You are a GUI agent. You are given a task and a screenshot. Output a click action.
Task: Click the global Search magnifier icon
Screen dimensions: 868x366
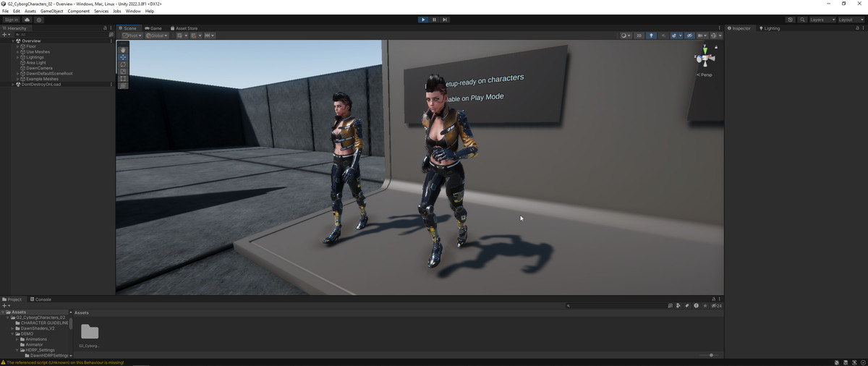(802, 20)
